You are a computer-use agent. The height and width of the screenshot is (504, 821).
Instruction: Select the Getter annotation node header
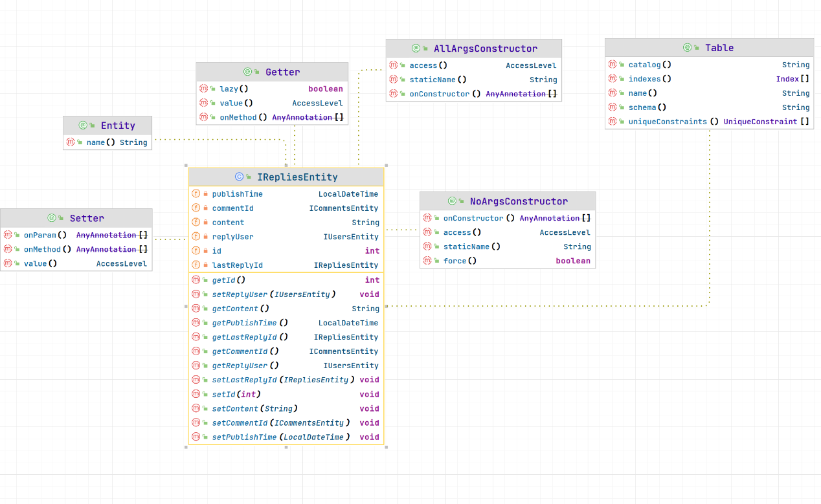(x=272, y=72)
